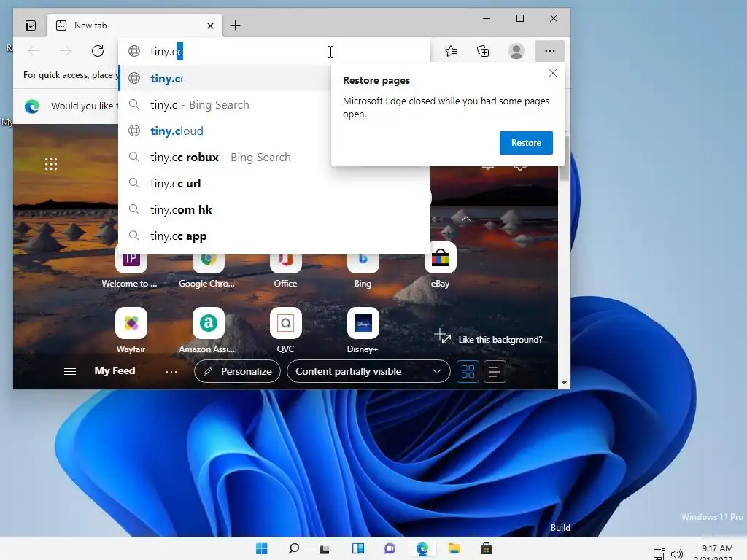Choose tiny.cc robux search suggestion

click(x=226, y=157)
